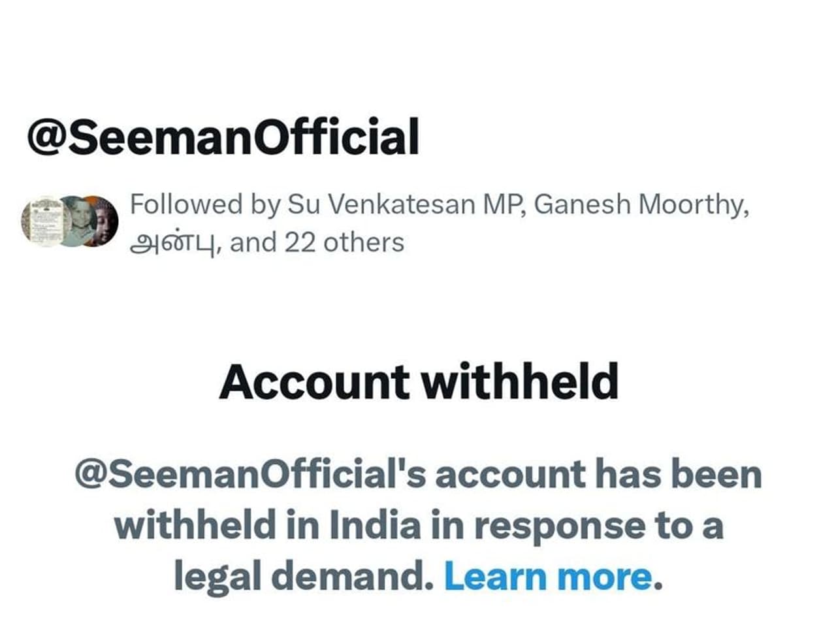Click the word 'MP' after Venkatesan
Image resolution: width=836 pixels, height=644 pixels.
tap(502, 204)
